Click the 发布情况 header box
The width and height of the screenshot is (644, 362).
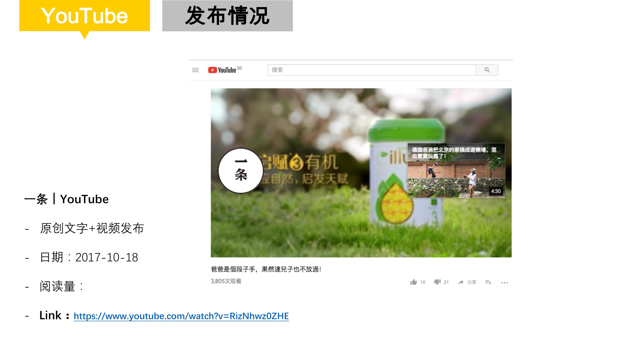[227, 16]
